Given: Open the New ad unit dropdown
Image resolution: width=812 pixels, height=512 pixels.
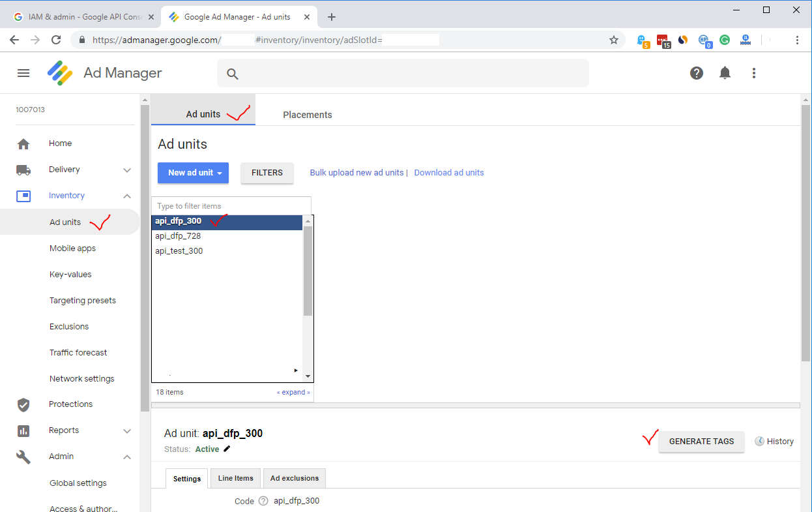Looking at the screenshot, I should (193, 173).
